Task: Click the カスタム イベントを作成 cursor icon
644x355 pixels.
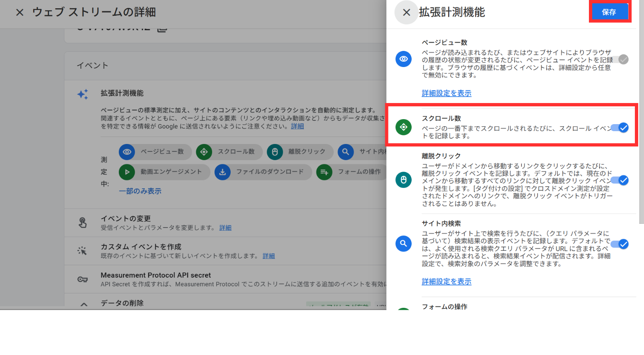Action: 82,251
